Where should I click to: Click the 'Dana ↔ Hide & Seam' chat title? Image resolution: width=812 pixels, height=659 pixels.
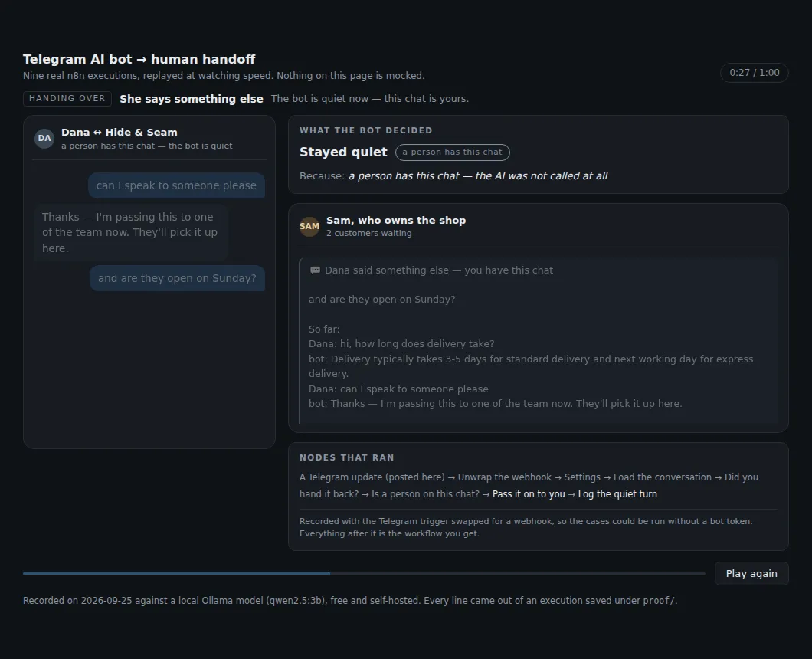[x=119, y=132]
